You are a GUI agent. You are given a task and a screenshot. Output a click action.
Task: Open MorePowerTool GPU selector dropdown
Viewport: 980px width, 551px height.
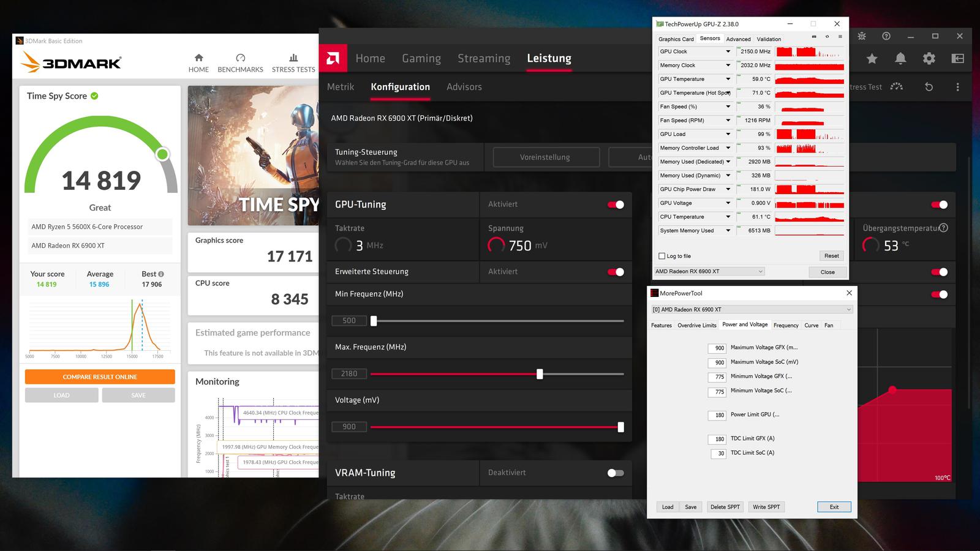(752, 310)
